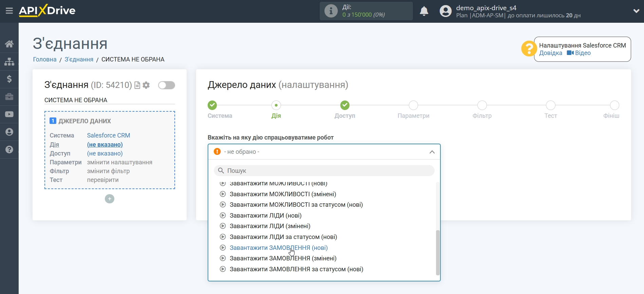
Task: Select Завантажити ЛІДИ (змінені)
Action: [270, 226]
